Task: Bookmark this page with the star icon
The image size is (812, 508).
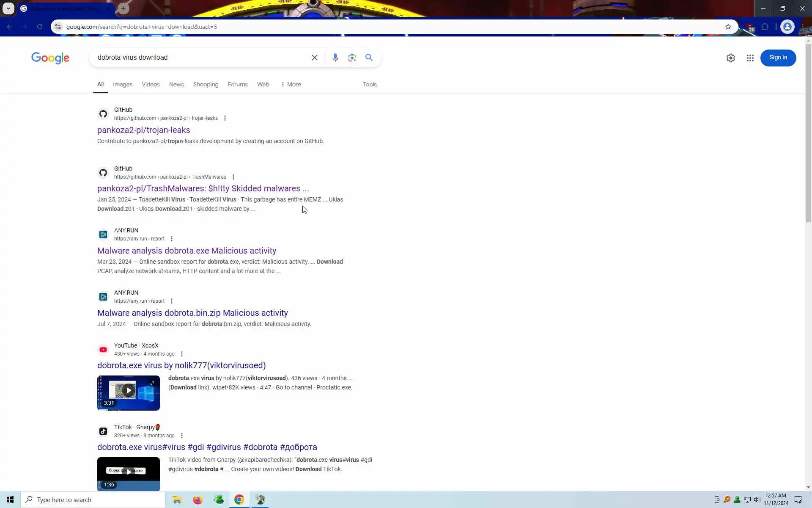Action: [x=728, y=27]
